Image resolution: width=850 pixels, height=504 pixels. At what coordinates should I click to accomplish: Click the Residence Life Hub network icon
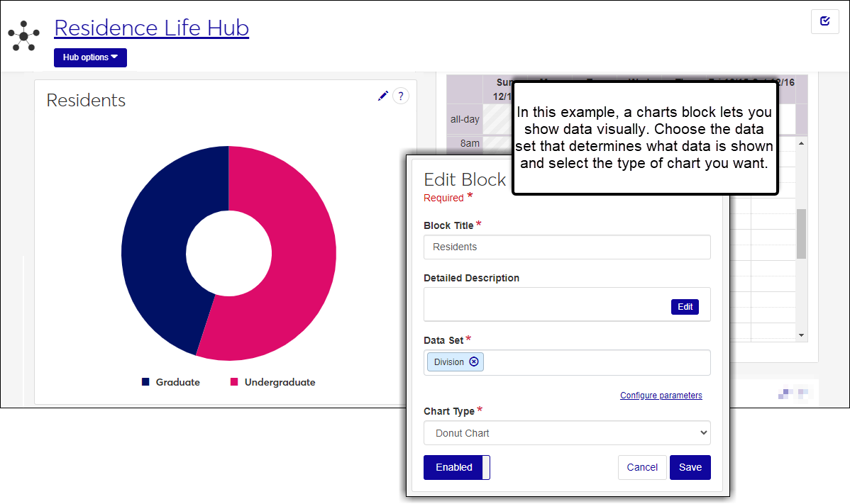point(24,35)
